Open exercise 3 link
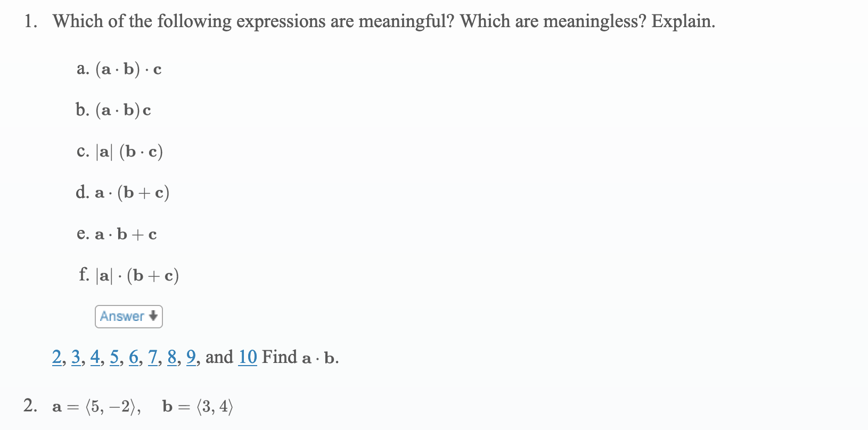 tap(76, 358)
